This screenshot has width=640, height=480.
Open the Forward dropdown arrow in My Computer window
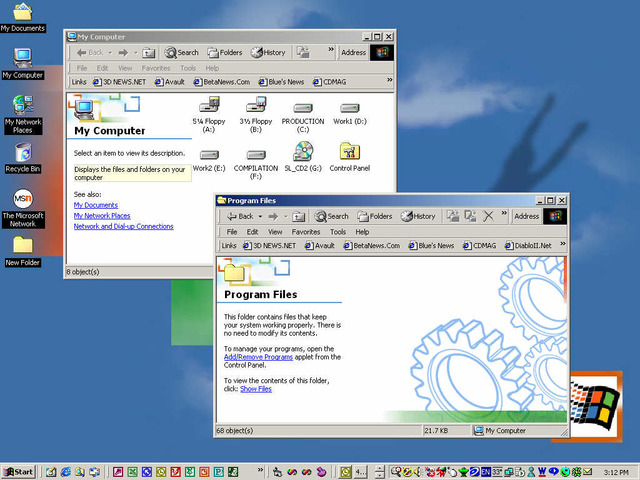click(136, 53)
